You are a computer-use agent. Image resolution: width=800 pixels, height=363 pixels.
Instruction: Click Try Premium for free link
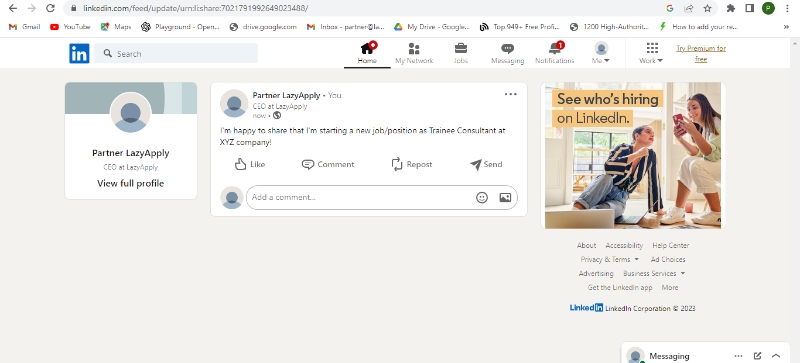click(x=701, y=54)
